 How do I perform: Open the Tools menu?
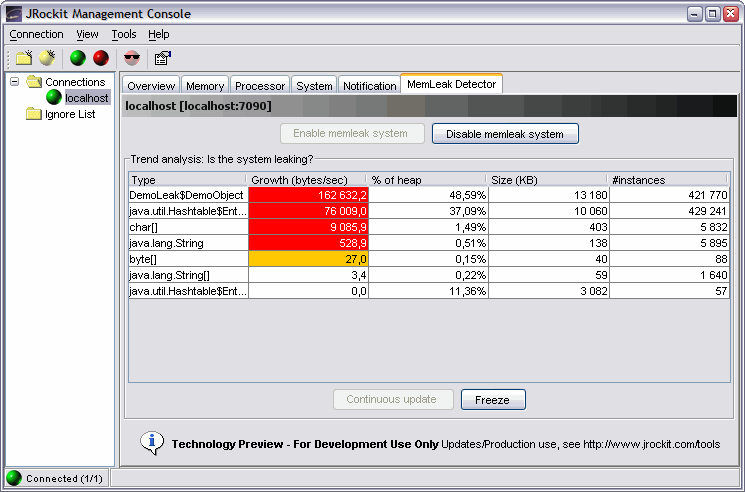point(124,34)
